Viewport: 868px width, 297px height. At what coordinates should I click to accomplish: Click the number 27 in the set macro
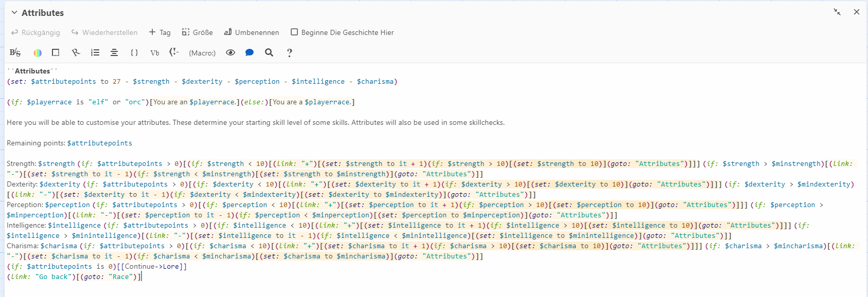coord(117,81)
